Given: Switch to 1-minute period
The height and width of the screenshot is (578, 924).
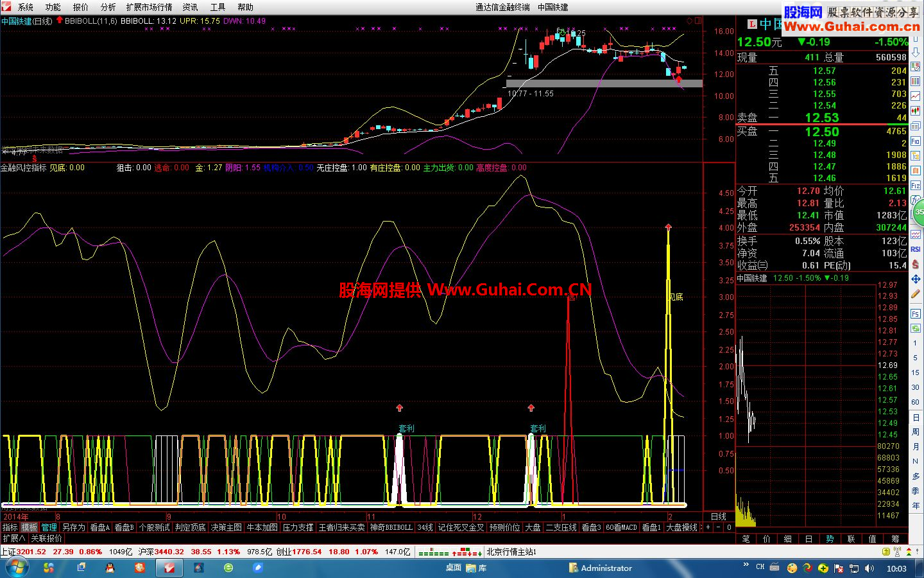Looking at the screenshot, I should pyautogui.click(x=916, y=343).
